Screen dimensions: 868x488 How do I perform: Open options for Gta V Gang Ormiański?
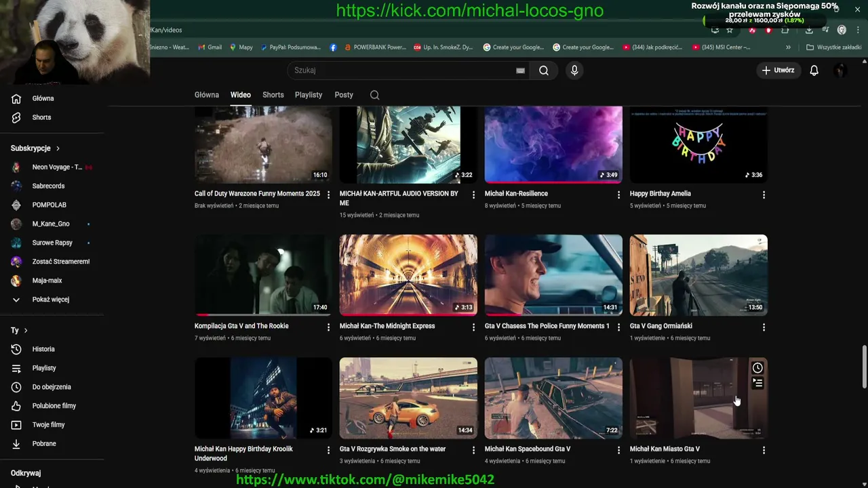click(x=764, y=327)
